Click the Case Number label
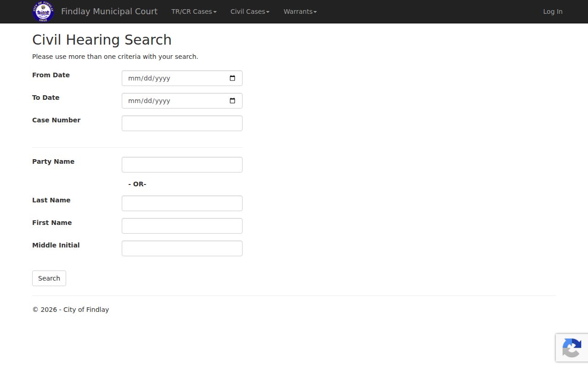The image size is (588, 368). point(57,120)
